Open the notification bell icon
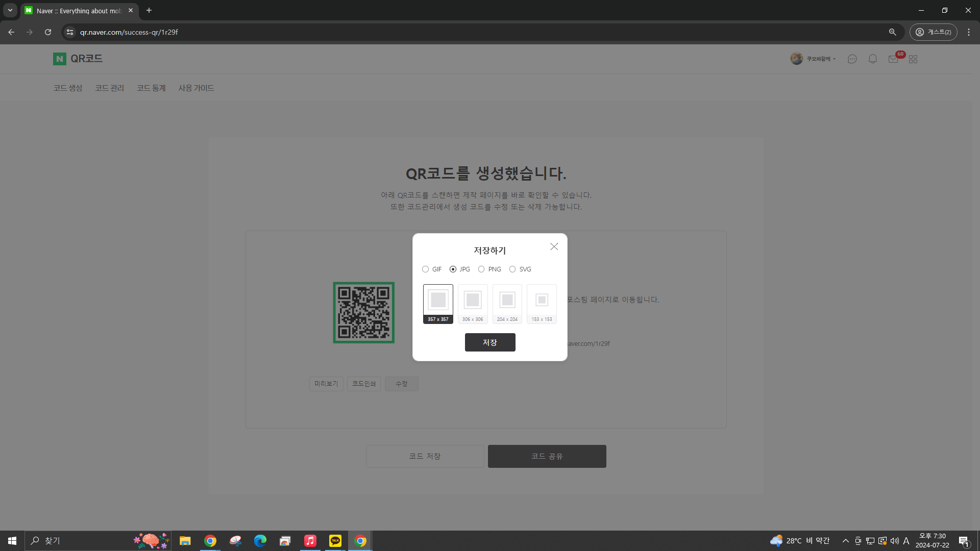 pyautogui.click(x=872, y=59)
